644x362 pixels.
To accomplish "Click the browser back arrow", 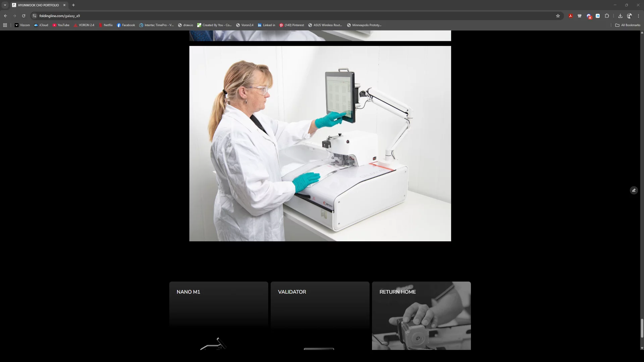I will (5, 16).
